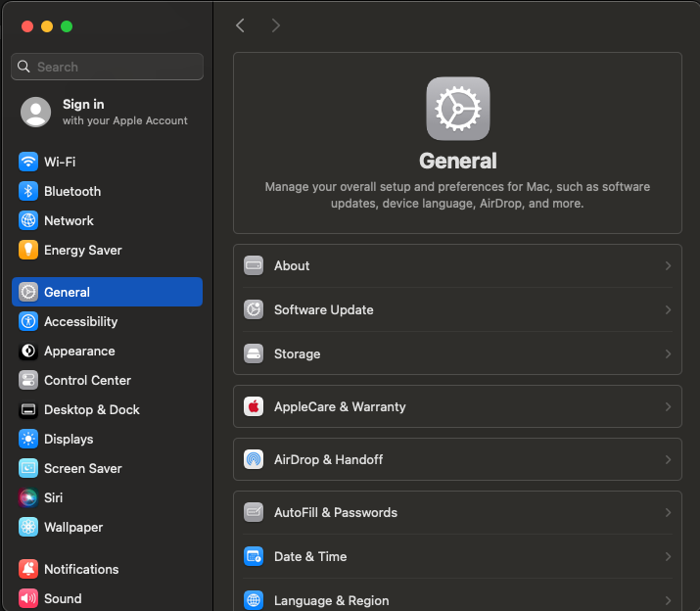
Task: Select the Displays sidebar label
Action: (x=69, y=439)
